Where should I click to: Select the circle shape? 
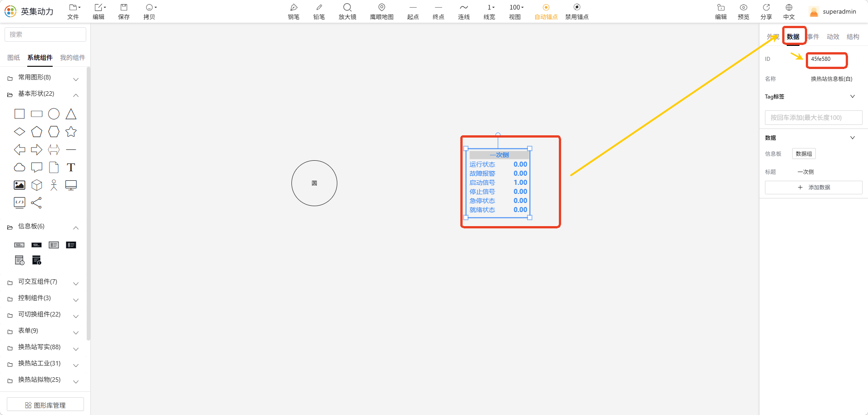pos(54,114)
